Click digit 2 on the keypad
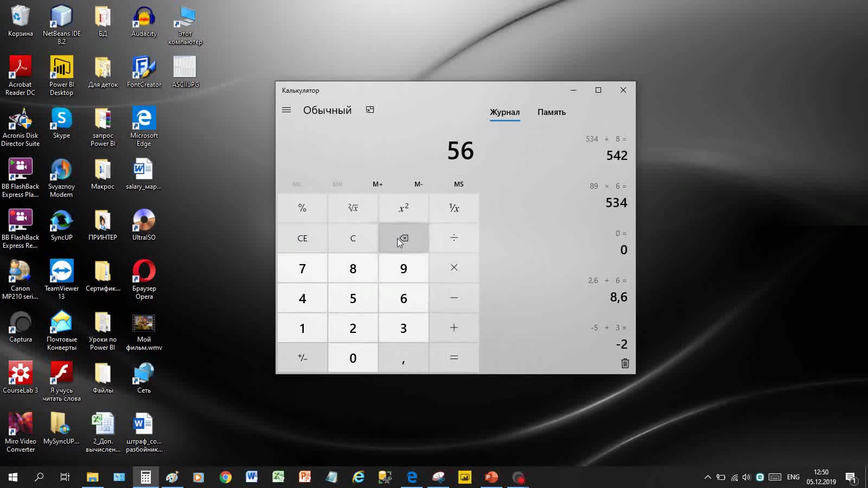Viewport: 868px width, 488px height. click(x=353, y=328)
